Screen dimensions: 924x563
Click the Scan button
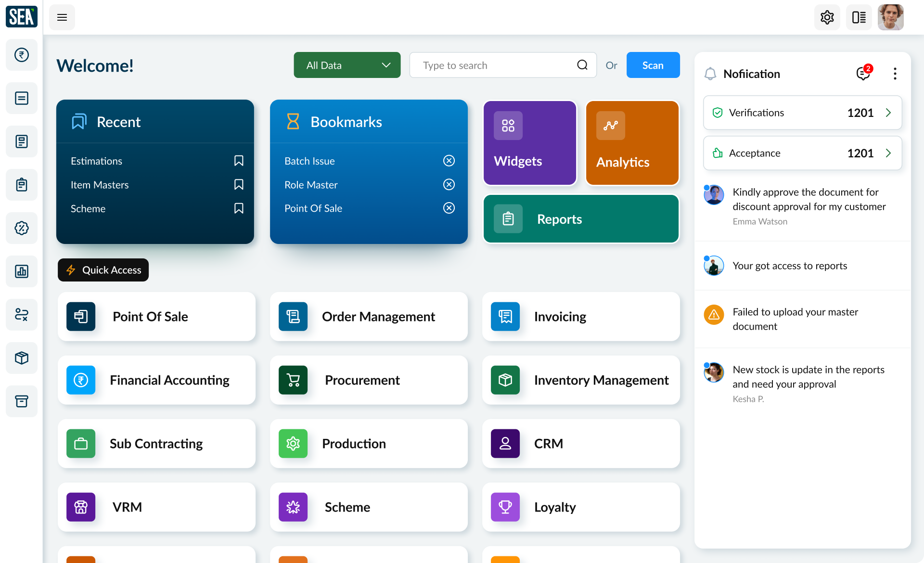click(x=653, y=65)
